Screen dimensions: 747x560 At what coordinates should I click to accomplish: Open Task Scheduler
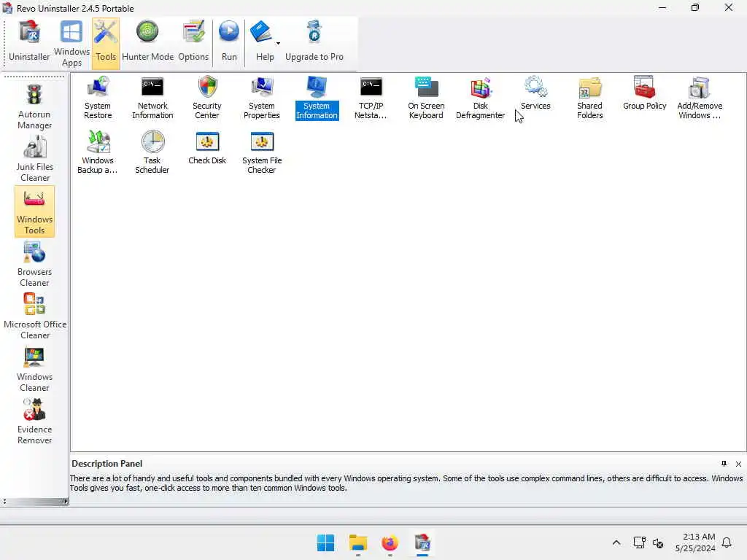click(x=152, y=152)
